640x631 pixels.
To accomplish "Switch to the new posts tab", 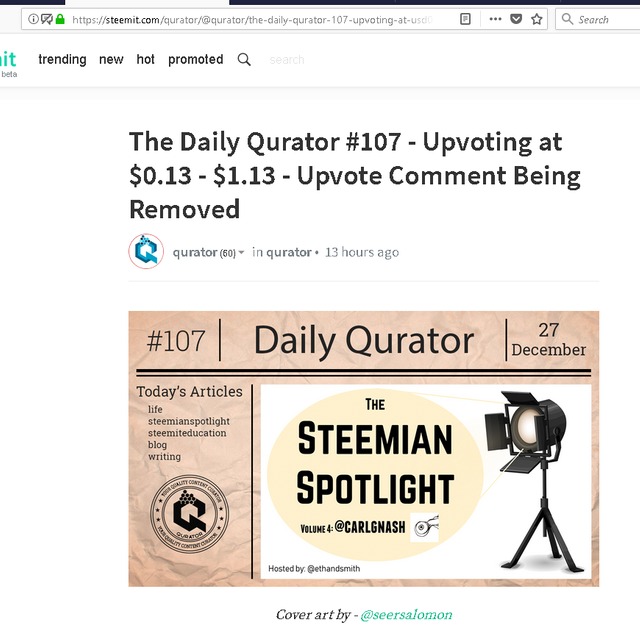I will point(111,60).
